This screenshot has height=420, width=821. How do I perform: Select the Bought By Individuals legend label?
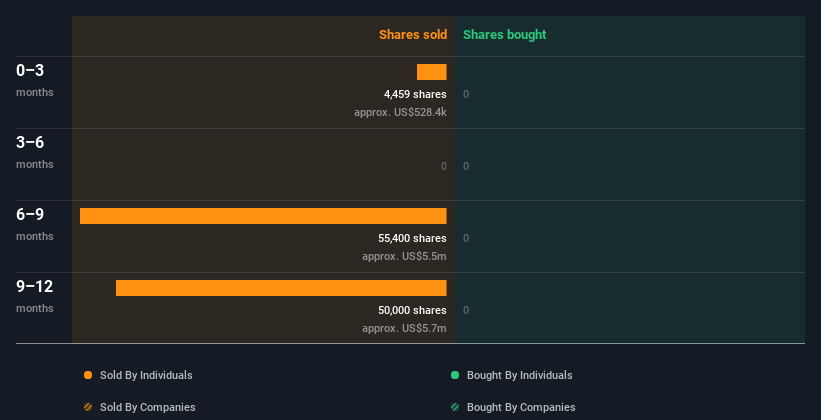(519, 375)
